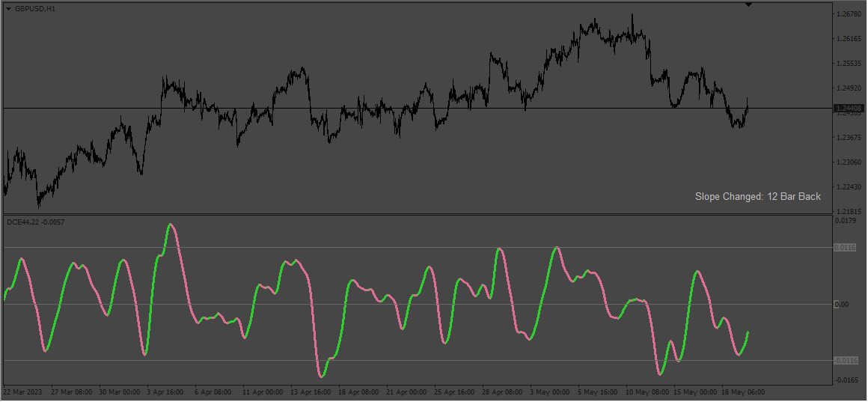868x402 pixels.
Task: Click the '21 Apr 00:00' time label
Action: pos(407,392)
